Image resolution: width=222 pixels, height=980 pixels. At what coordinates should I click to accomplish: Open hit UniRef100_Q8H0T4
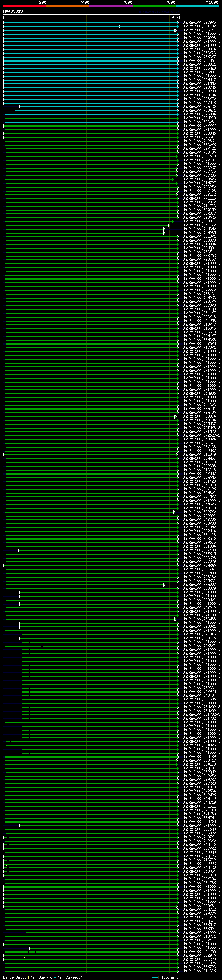pyautogui.click(x=199, y=49)
